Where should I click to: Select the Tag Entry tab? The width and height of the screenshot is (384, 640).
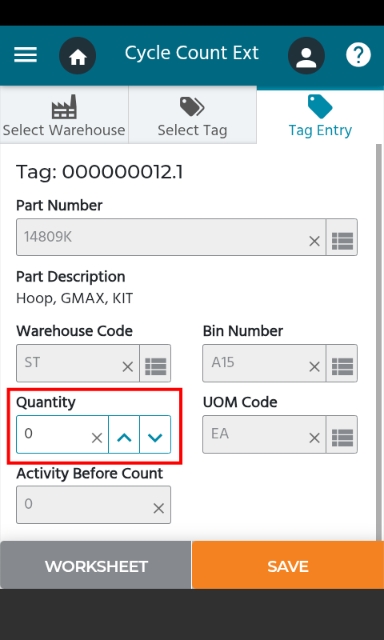pyautogui.click(x=320, y=116)
